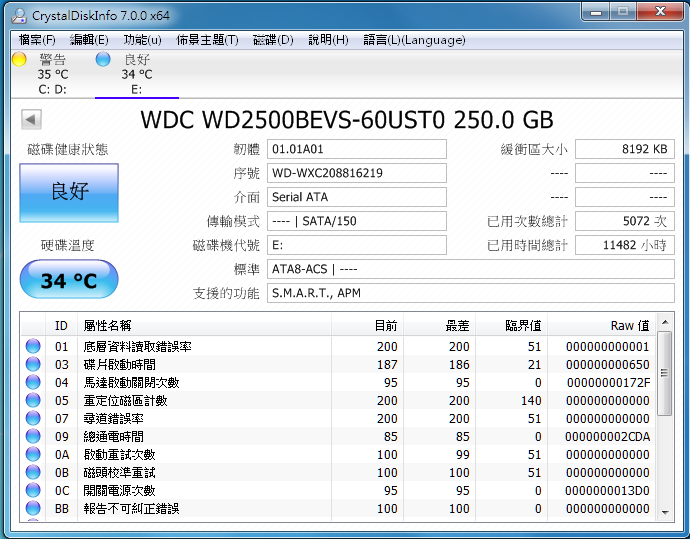Click raw value 0000000013D0
690x539 pixels.
607,491
